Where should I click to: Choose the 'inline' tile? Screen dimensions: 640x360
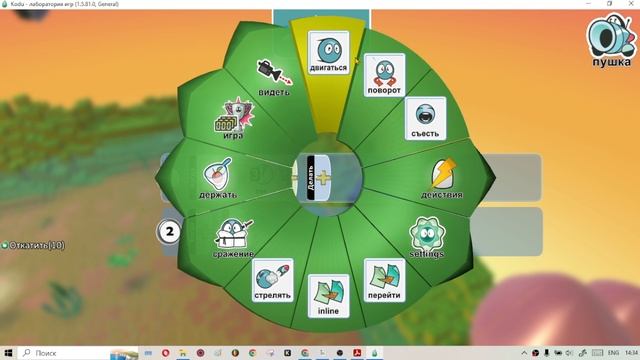click(x=329, y=296)
